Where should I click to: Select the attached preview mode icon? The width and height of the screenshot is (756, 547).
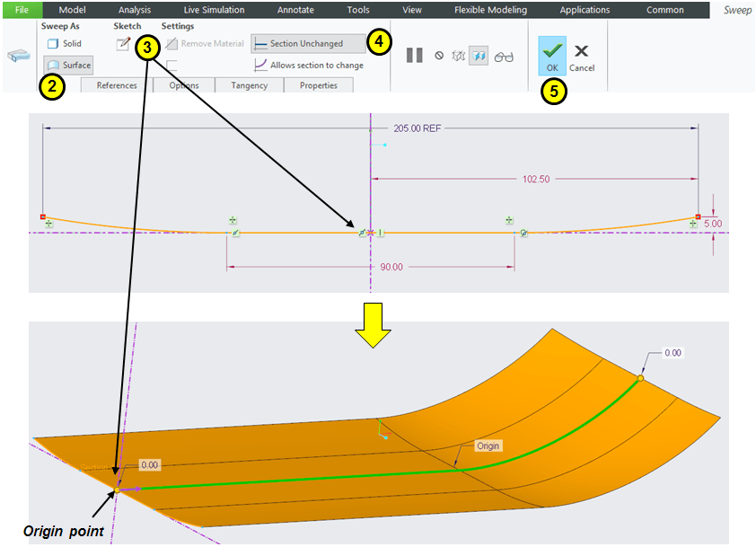(479, 56)
